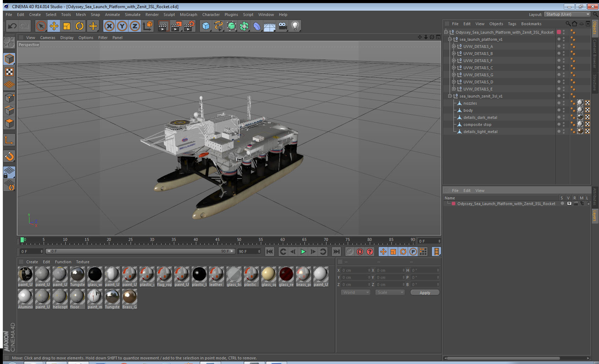Open material manager Texture menu

[x=83, y=262]
